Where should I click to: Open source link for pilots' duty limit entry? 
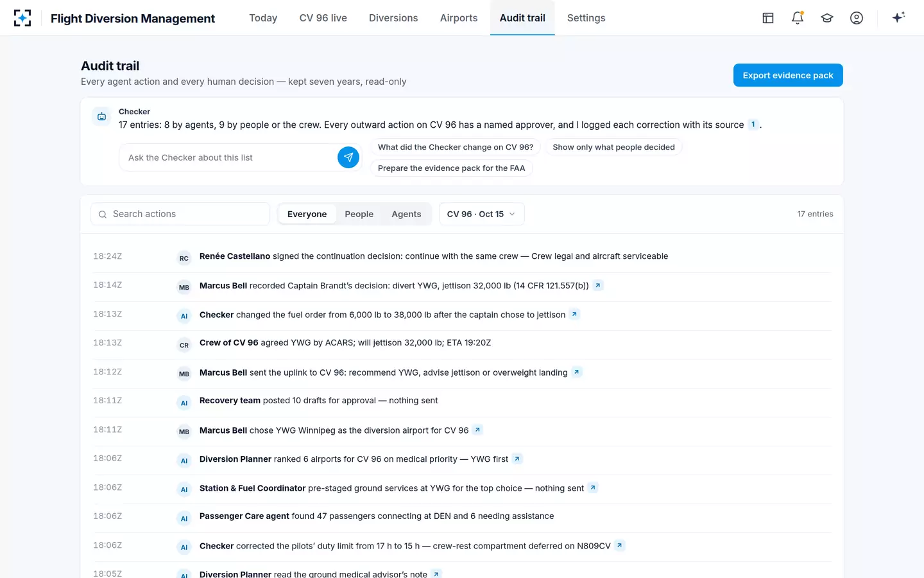pyautogui.click(x=620, y=546)
